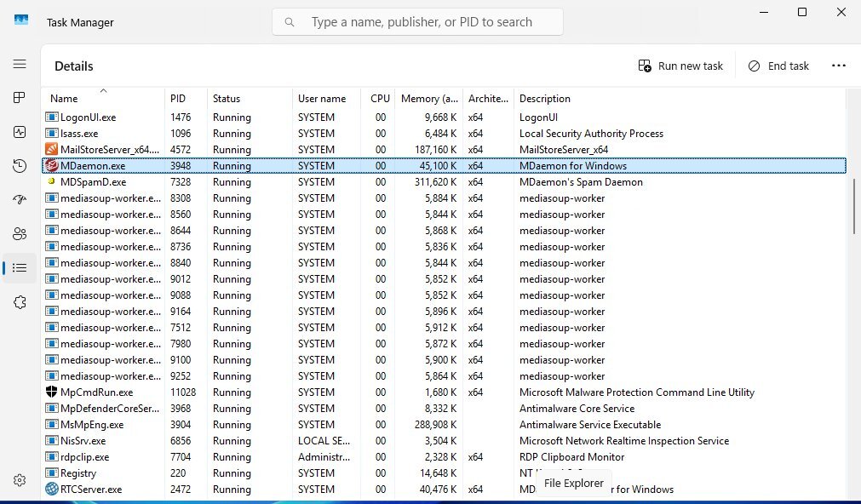This screenshot has width=861, height=504.
Task: Select the MsMpEng.exe process name
Action: click(x=92, y=424)
